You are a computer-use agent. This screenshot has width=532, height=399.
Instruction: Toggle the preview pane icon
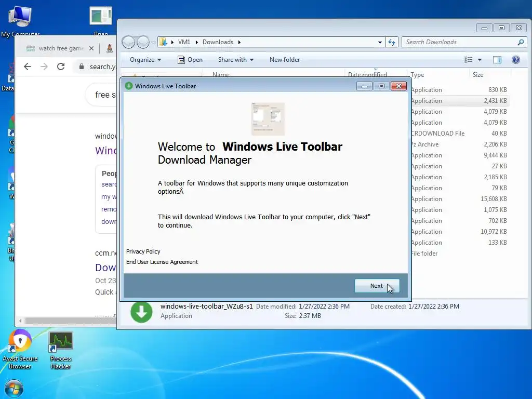497,60
